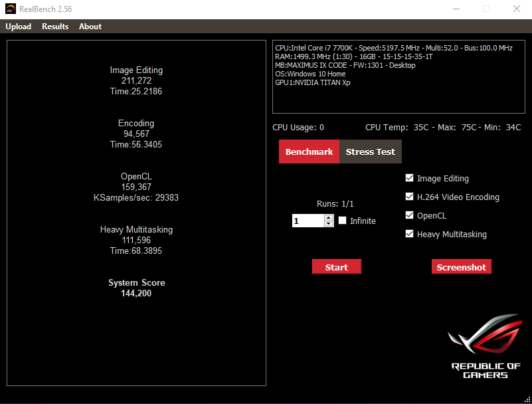Increase runs with the spinner up arrow
Viewport: 532px width, 404px height.
point(328,218)
